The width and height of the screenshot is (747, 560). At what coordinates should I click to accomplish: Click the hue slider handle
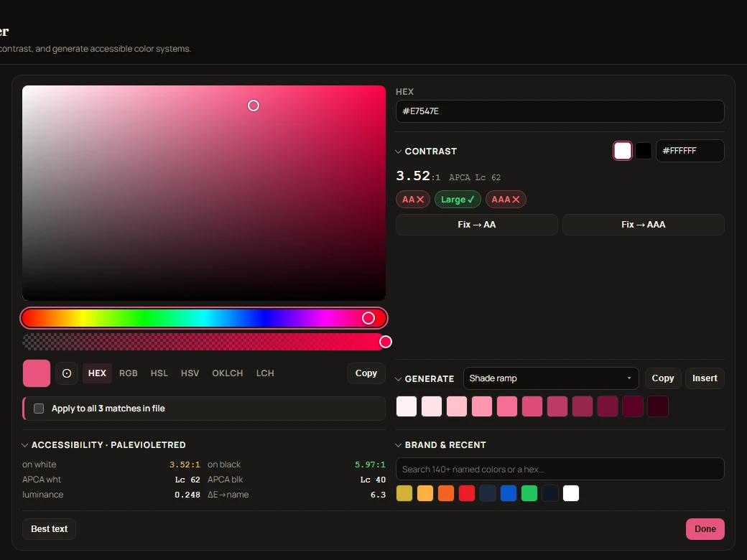pyautogui.click(x=368, y=318)
